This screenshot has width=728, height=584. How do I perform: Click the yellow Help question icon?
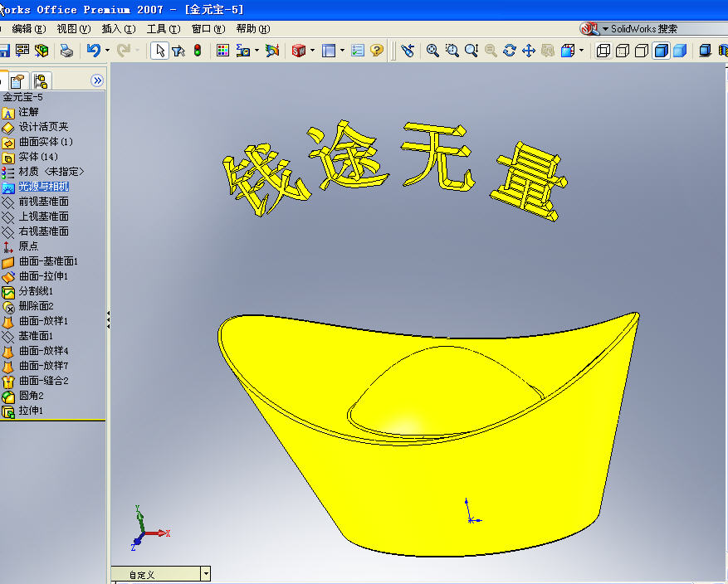pos(377,50)
